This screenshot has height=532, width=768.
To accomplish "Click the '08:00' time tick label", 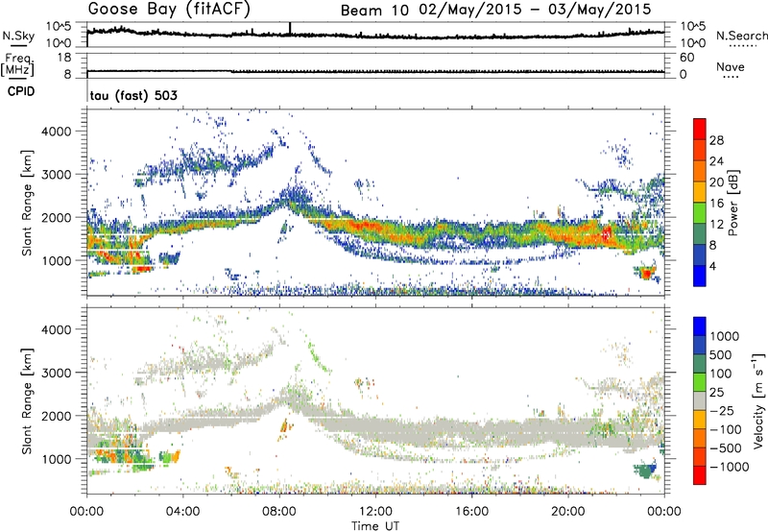I will click(x=279, y=512).
